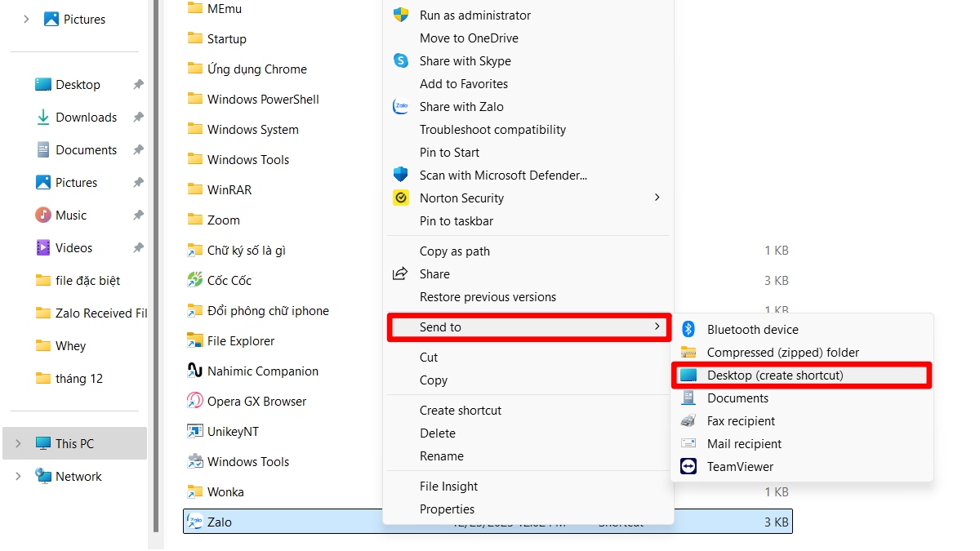Expand the Network tree node
Image resolution: width=980 pixels, height=551 pixels.
(18, 476)
